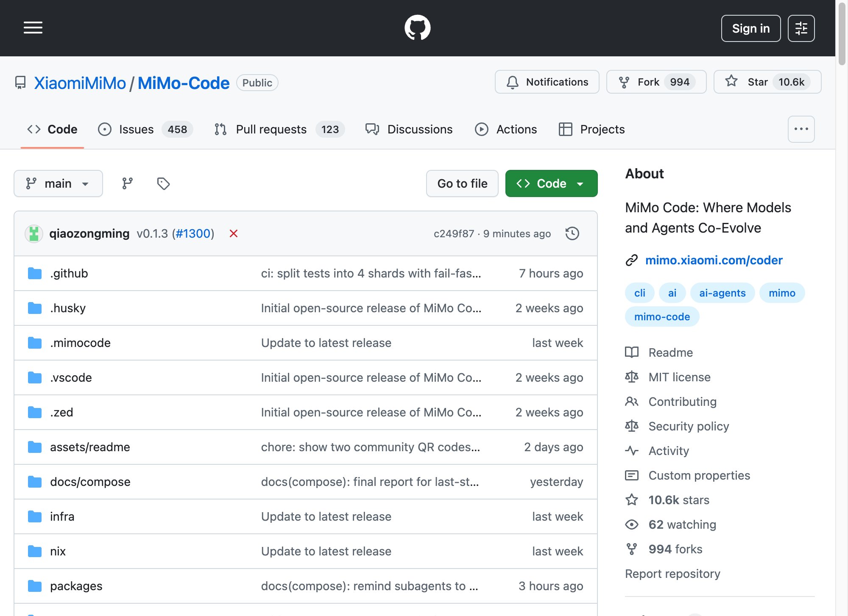Click the nix folder icon

tap(35, 551)
